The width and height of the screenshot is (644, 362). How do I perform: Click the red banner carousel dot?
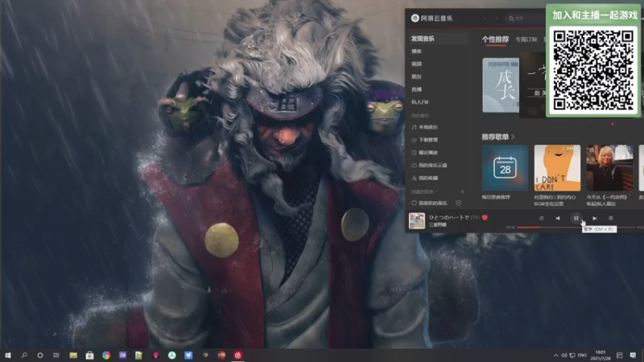613,124
